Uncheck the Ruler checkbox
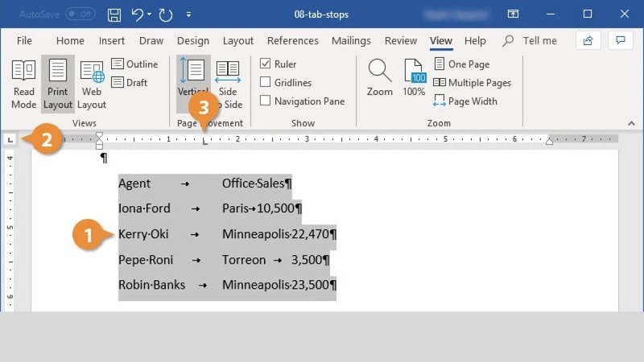The image size is (644, 362). (x=266, y=64)
